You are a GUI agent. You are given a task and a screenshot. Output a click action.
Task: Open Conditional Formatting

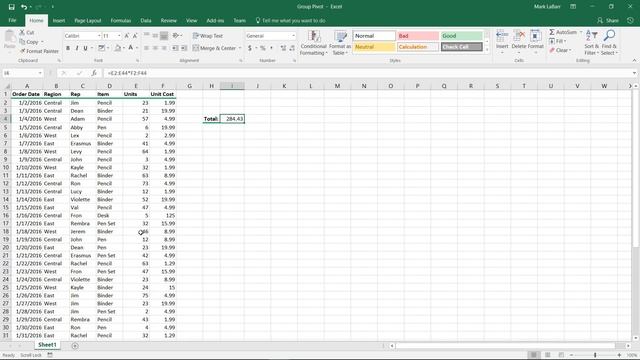pyautogui.click(x=313, y=42)
